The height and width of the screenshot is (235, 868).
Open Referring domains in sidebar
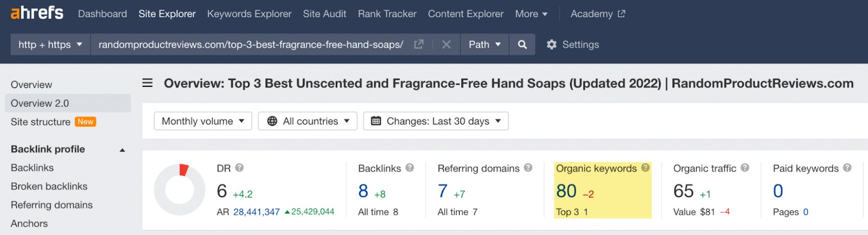52,205
